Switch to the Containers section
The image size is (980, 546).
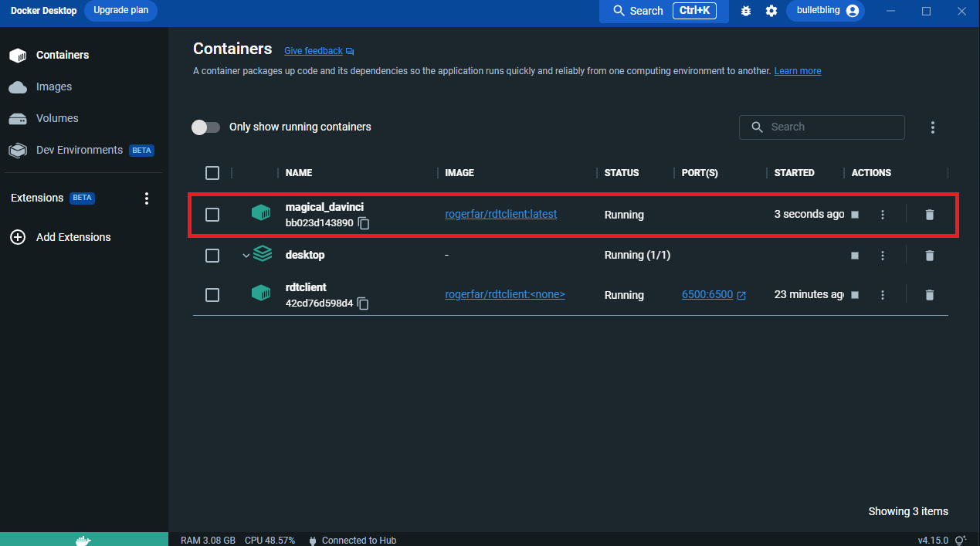pos(62,55)
